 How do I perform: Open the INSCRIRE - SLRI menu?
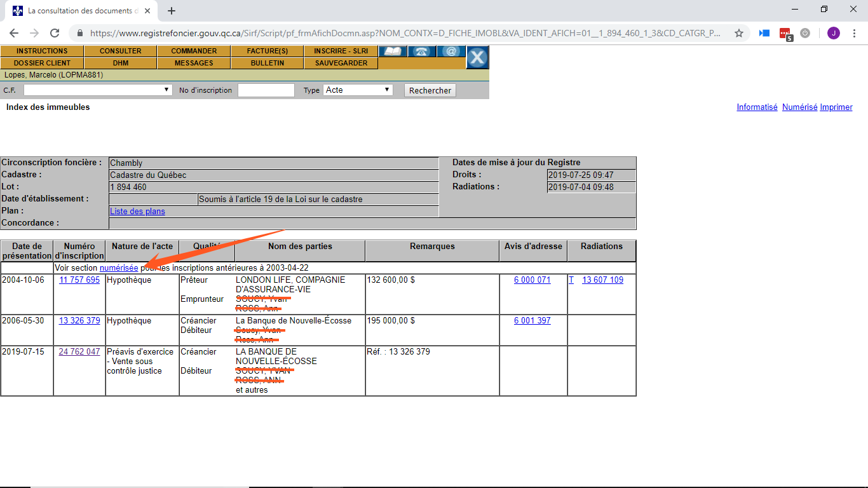click(x=341, y=51)
